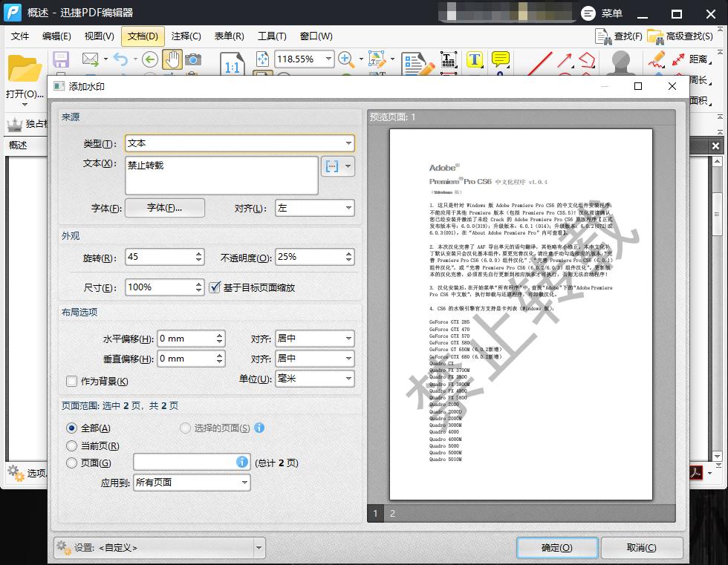Open the 应用到 所有页面 dropdown
The width and height of the screenshot is (728, 565).
click(x=192, y=483)
